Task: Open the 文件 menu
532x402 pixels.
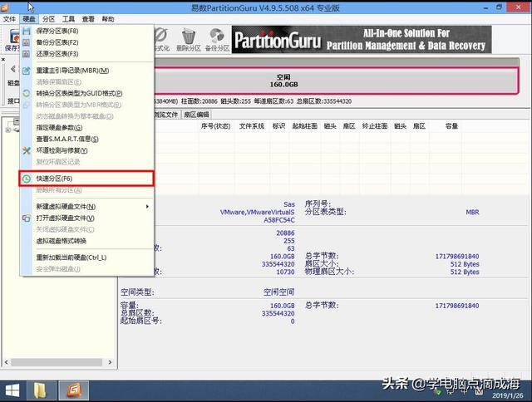Action: pos(9,19)
